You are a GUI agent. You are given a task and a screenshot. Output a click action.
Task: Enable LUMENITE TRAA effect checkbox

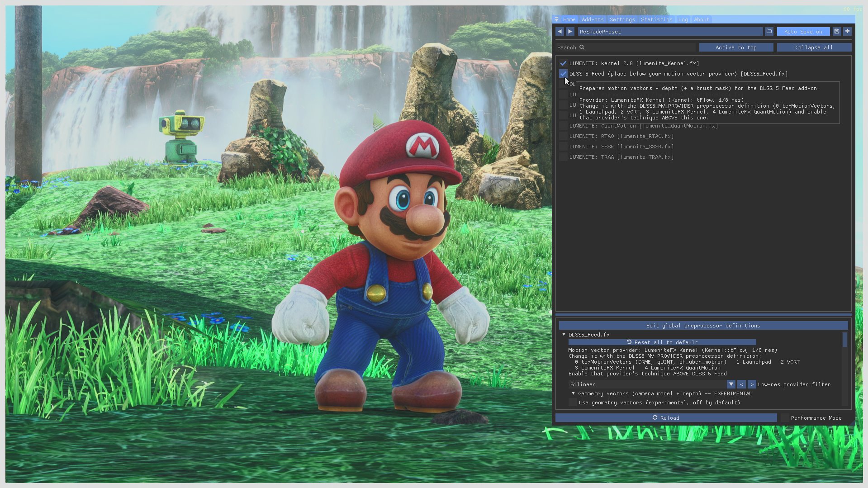[x=563, y=157]
